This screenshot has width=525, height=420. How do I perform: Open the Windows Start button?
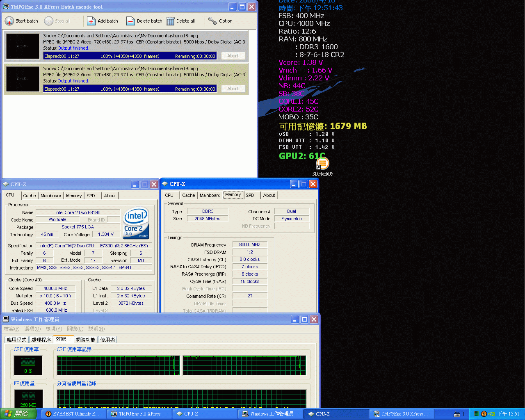(x=18, y=414)
